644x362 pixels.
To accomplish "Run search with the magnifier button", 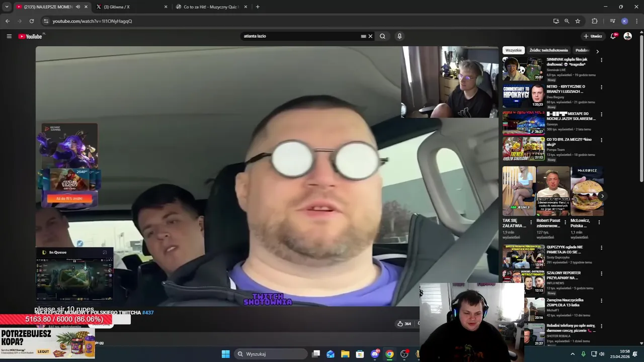I will 382,36.
